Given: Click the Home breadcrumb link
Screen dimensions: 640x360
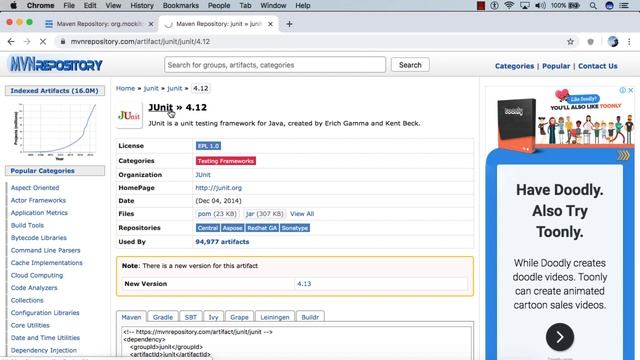Looking at the screenshot, I should tap(125, 88).
